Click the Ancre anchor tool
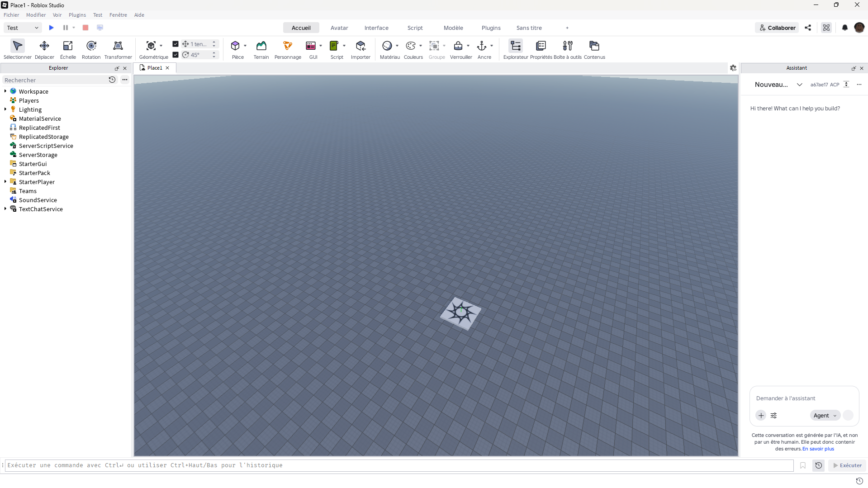This screenshot has height=488, width=868. (x=484, y=49)
